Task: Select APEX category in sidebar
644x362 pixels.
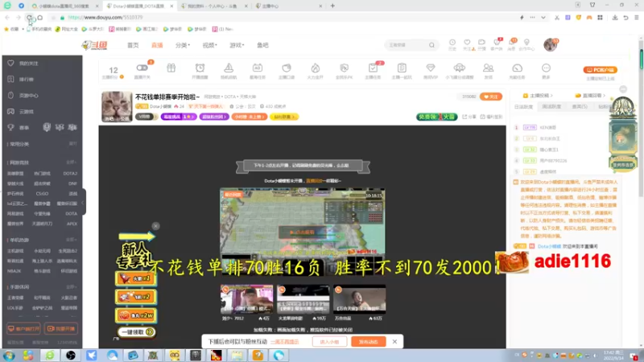Action: click(x=72, y=224)
